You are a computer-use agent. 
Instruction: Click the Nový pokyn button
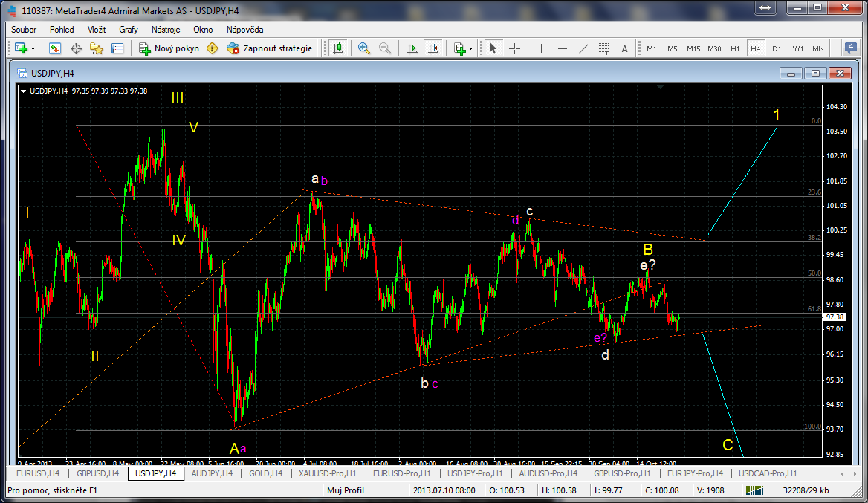[x=169, y=48]
